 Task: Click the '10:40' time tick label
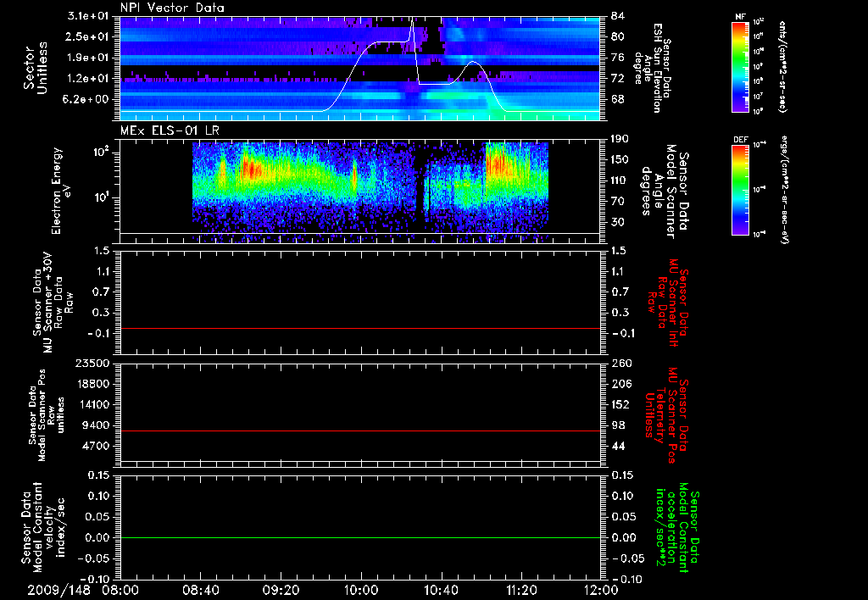[x=441, y=590]
